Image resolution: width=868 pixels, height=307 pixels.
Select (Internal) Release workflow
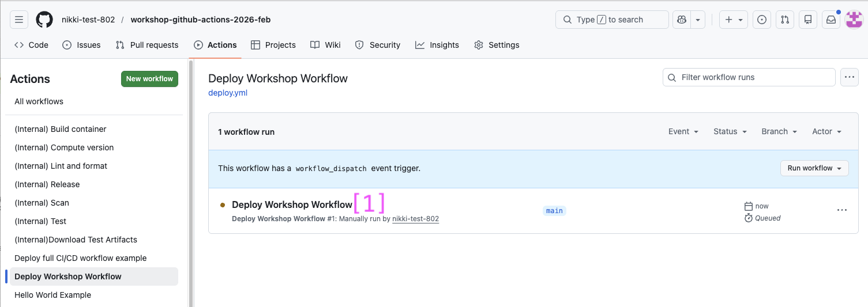pyautogui.click(x=94, y=184)
